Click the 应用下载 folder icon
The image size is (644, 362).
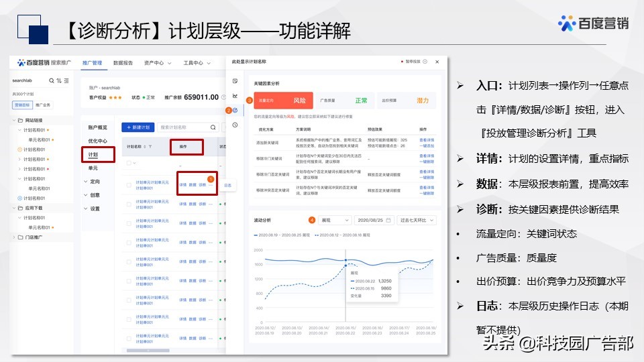pos(20,208)
